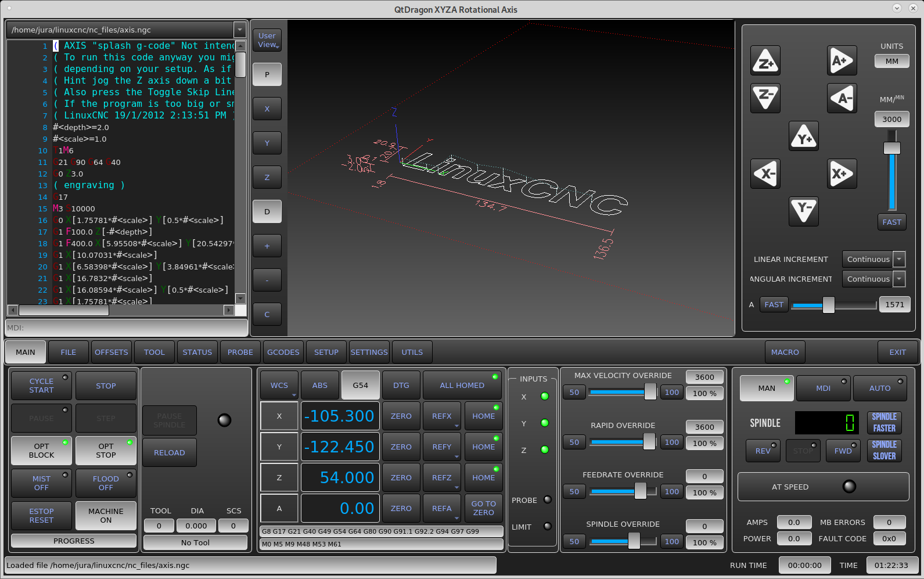The image size is (924, 579).
Task: Switch to PROBE tab
Action: pos(240,352)
